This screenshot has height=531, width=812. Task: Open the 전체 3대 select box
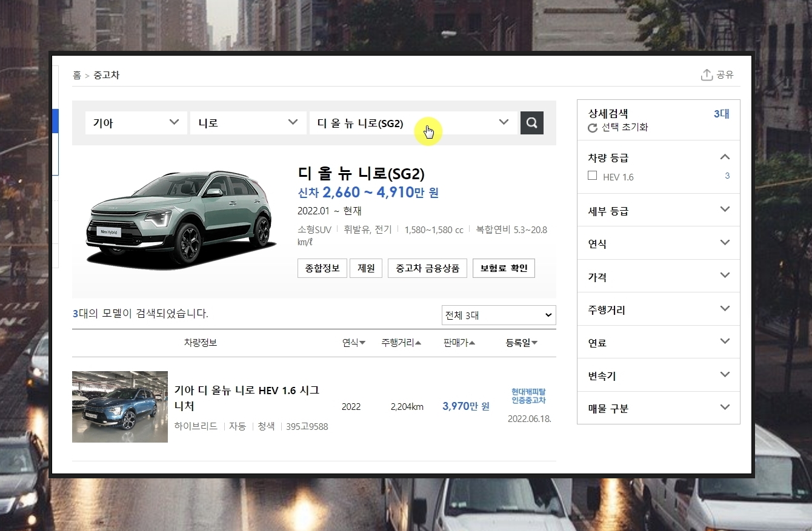click(499, 315)
